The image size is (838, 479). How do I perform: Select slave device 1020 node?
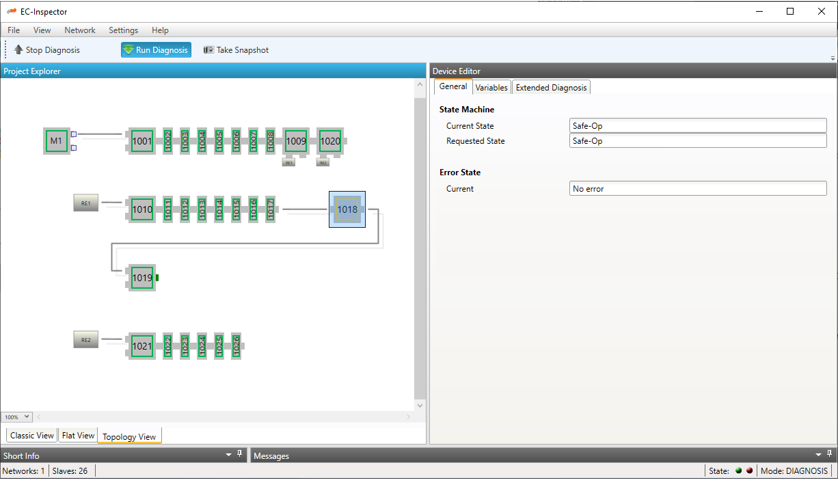330,141
